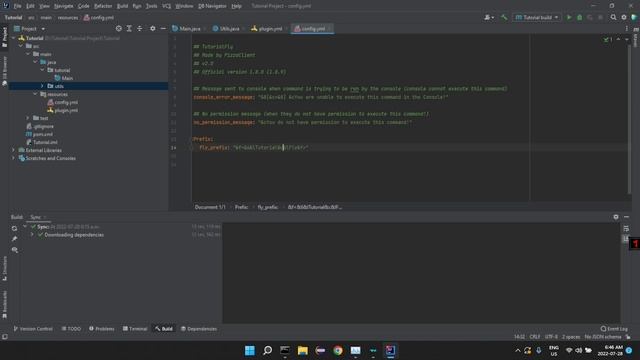Screen dimensions: 640x360
Task: Open the Refactor menu
Action: (x=103, y=6)
